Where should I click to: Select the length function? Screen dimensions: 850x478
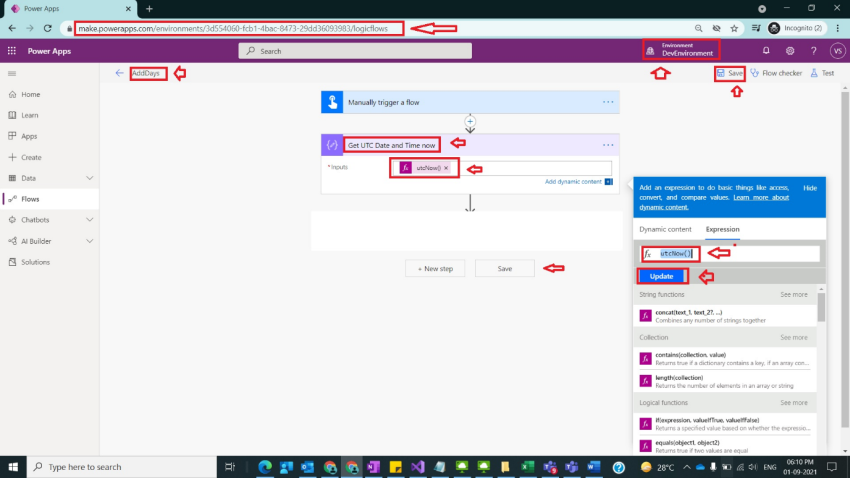725,382
